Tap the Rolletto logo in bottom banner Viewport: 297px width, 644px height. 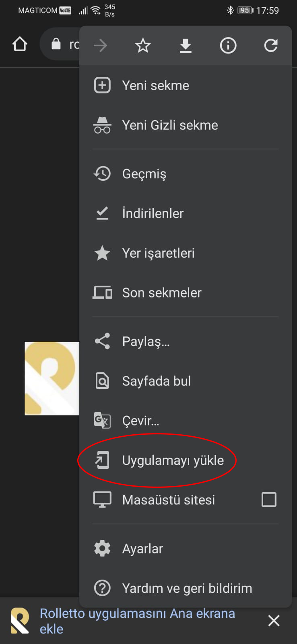[20, 621]
